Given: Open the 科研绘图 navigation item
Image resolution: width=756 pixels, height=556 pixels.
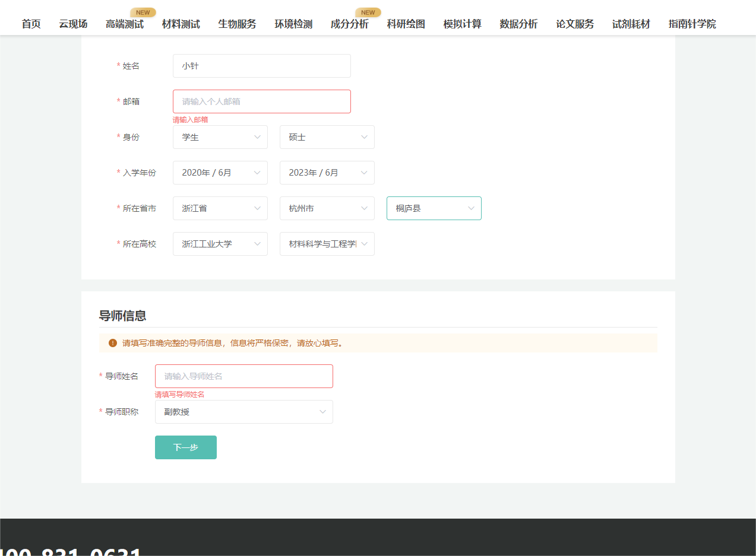Looking at the screenshot, I should click(406, 24).
